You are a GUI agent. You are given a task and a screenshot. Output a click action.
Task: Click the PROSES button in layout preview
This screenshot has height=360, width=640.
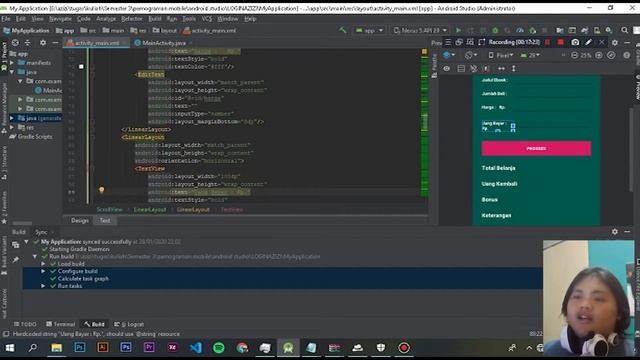pos(536,149)
